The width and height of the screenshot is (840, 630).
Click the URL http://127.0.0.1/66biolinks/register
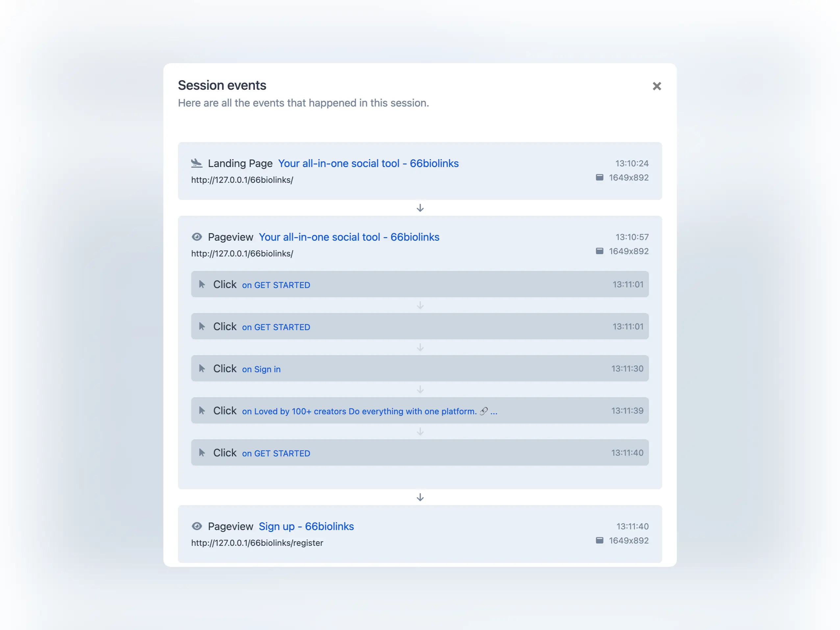coord(257,543)
